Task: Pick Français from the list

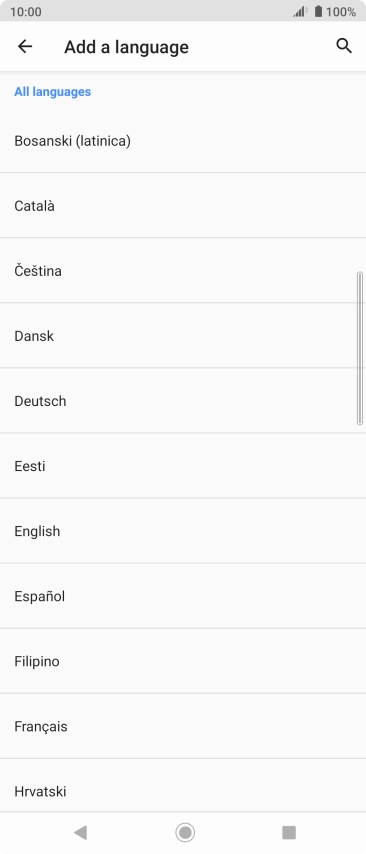Action: click(x=183, y=726)
